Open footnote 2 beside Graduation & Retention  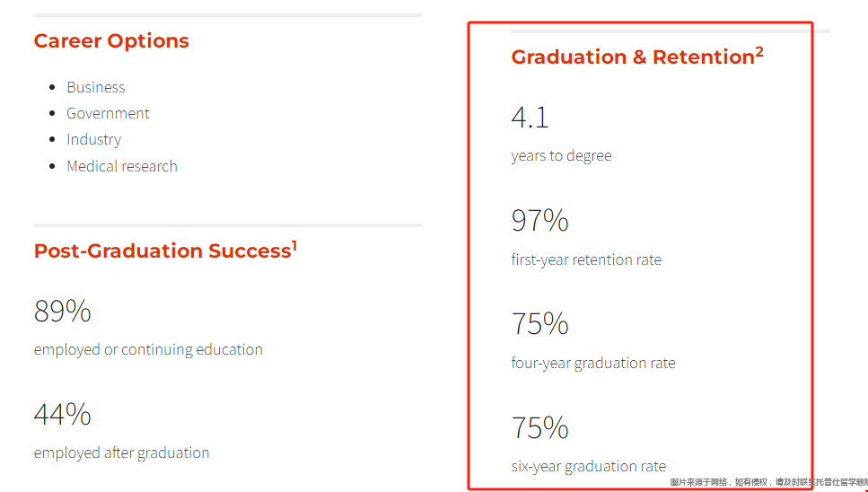759,52
